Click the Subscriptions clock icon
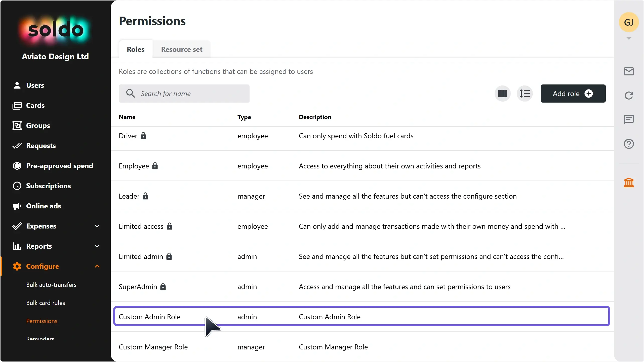Image resolution: width=644 pixels, height=362 pixels. (x=17, y=186)
